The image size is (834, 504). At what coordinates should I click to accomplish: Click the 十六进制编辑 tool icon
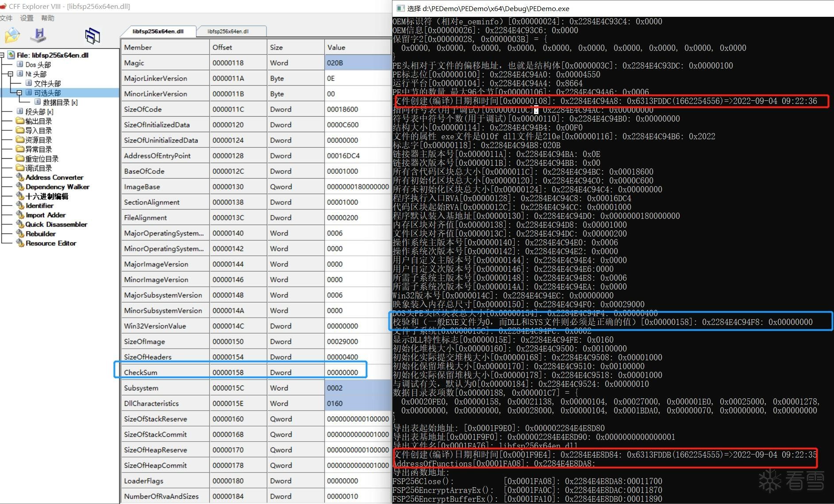pos(20,196)
